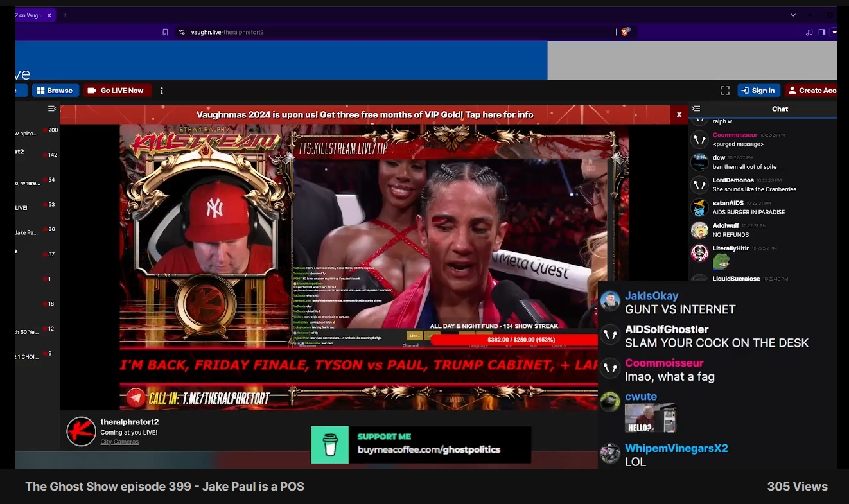Select sidebar channel with 9 viewers
The width and height of the screenshot is (849, 504).
coord(37,354)
